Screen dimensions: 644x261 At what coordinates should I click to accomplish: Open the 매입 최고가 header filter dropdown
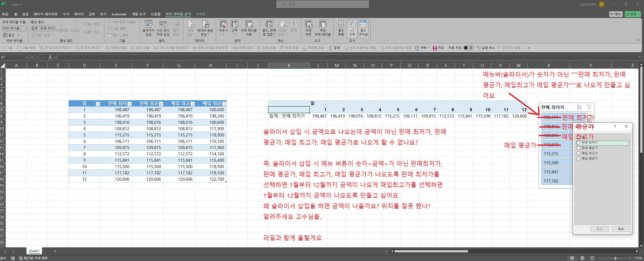(193, 104)
